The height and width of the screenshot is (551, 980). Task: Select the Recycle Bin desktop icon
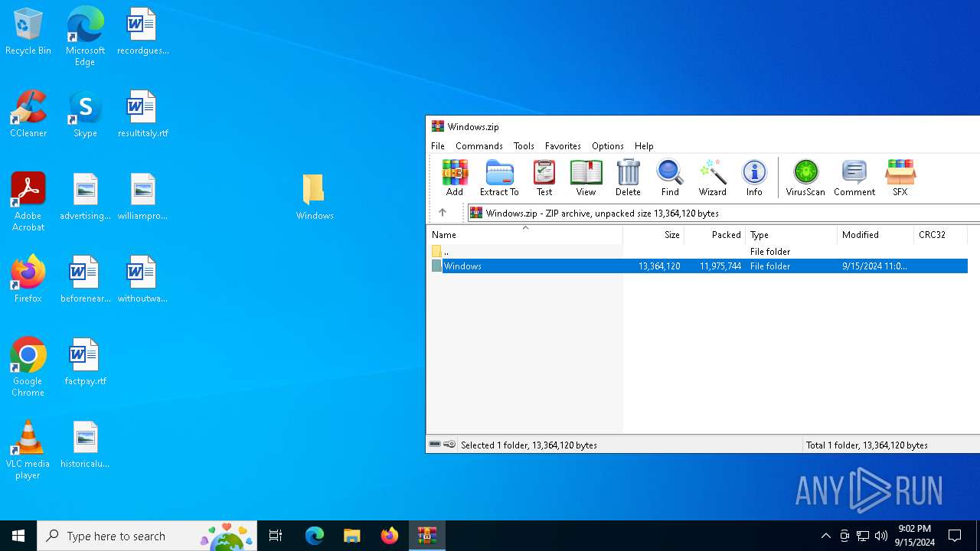coord(28,32)
